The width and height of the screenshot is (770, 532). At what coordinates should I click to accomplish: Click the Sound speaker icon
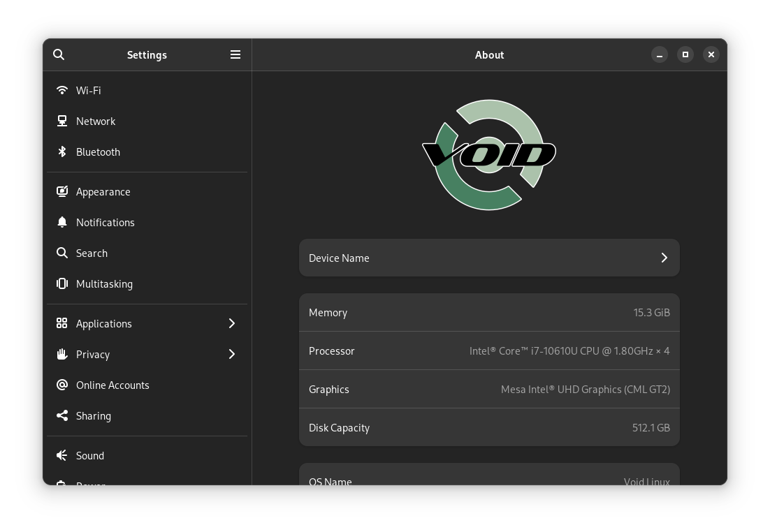62,455
